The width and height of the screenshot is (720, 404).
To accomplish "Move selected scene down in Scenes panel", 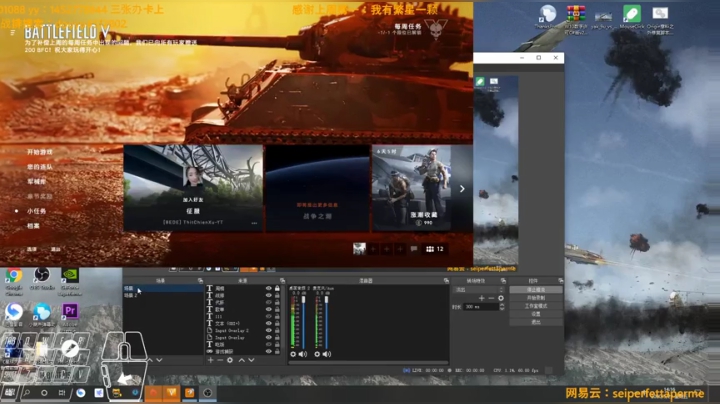I will tap(159, 360).
